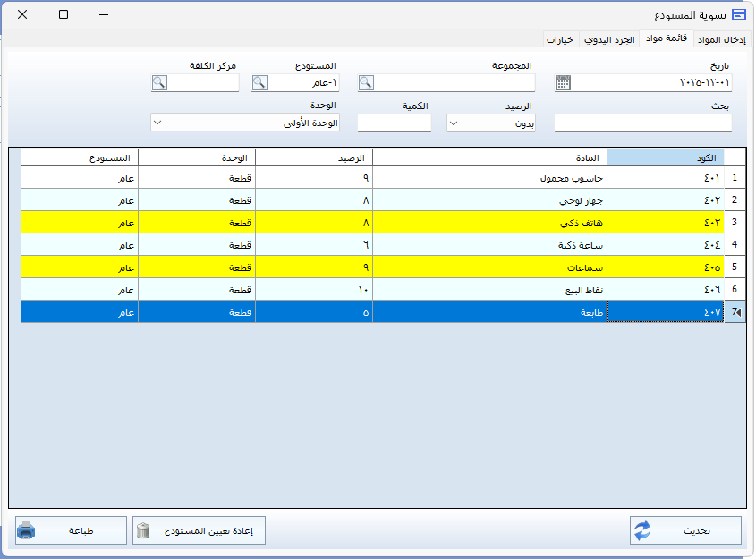Click in the بحث search input field
Image resolution: width=756 pixels, height=559 pixels.
point(642,123)
